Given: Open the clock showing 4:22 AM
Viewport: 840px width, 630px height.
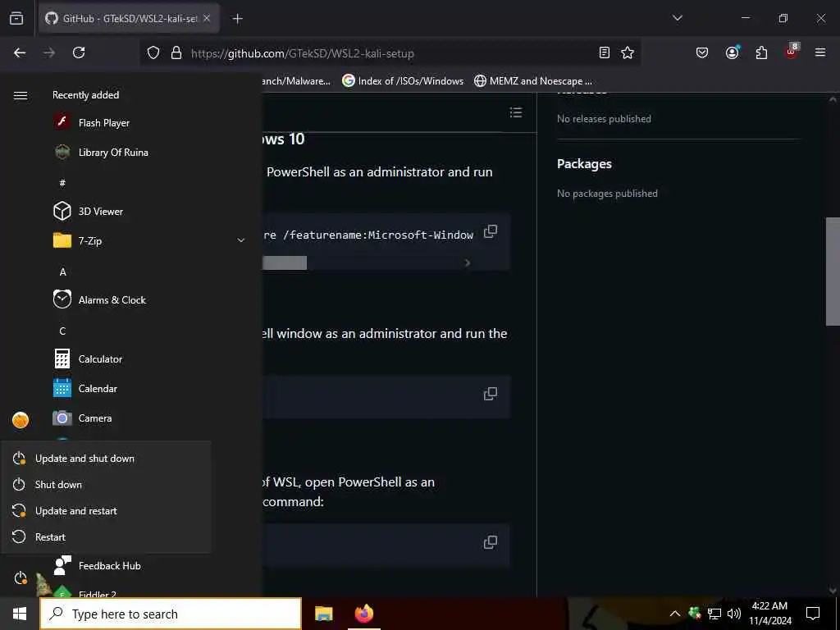Looking at the screenshot, I should click(x=769, y=614).
